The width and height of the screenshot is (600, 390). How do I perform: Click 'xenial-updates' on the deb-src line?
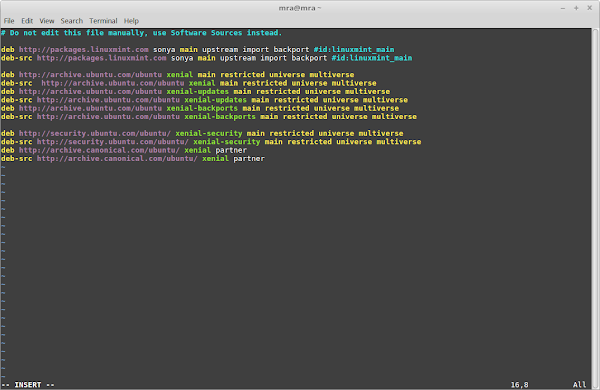215,100
